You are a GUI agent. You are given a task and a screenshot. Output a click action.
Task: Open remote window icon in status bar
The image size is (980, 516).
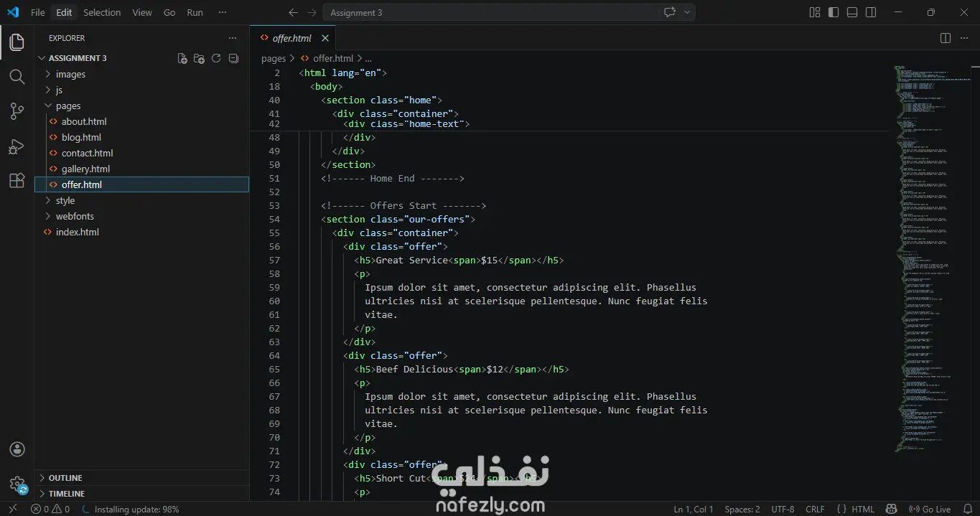[12, 509]
